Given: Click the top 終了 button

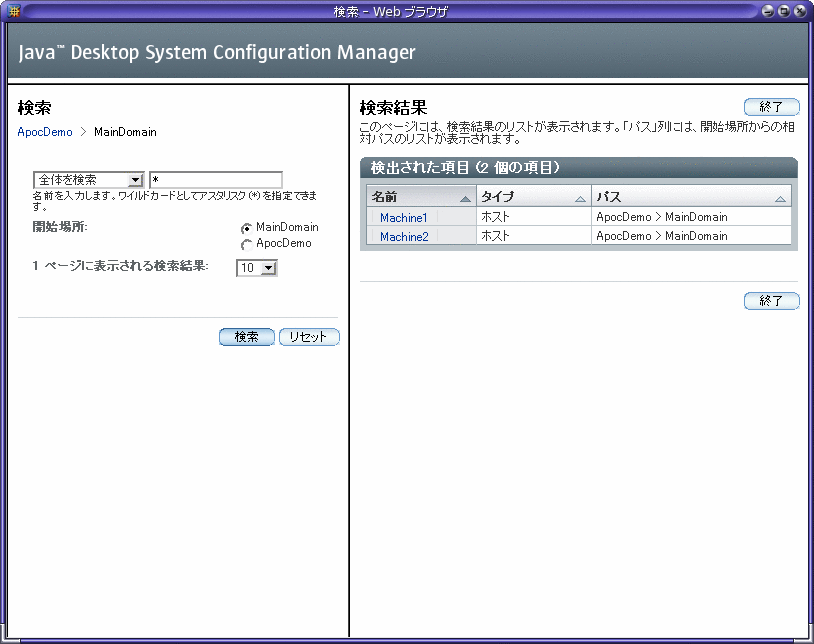Looking at the screenshot, I should coord(771,107).
